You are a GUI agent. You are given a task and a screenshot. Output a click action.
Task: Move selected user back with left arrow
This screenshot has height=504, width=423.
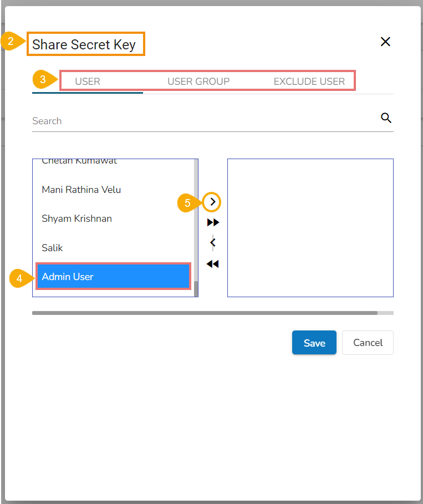point(212,243)
